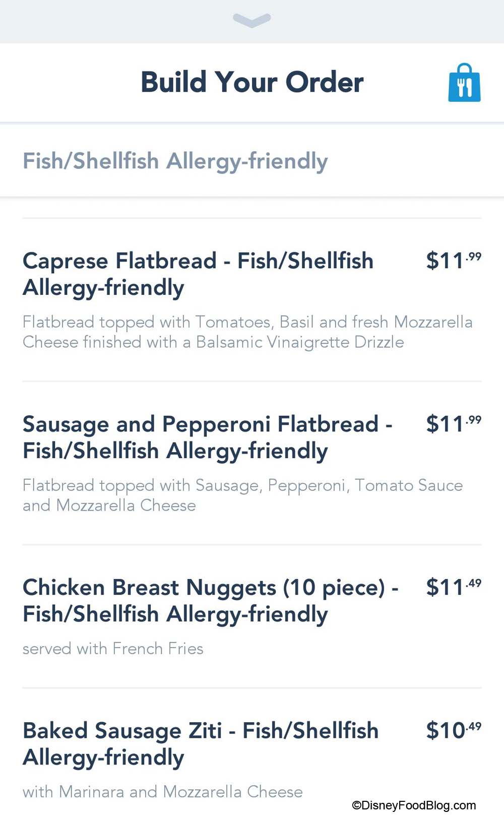
Task: Tap the gray pull-down bar beside the chevron
Action: pyautogui.click(x=126, y=21)
